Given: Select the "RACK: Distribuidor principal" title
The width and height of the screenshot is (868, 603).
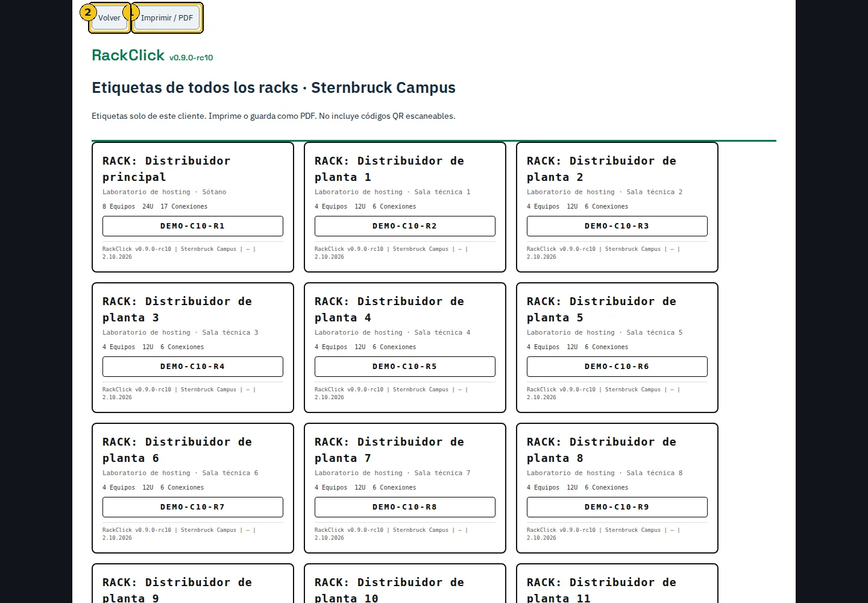Looking at the screenshot, I should (166, 169).
